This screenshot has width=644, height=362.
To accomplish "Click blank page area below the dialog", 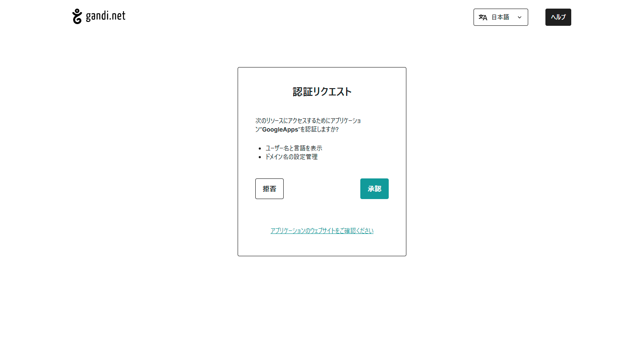I will pyautogui.click(x=322, y=310).
